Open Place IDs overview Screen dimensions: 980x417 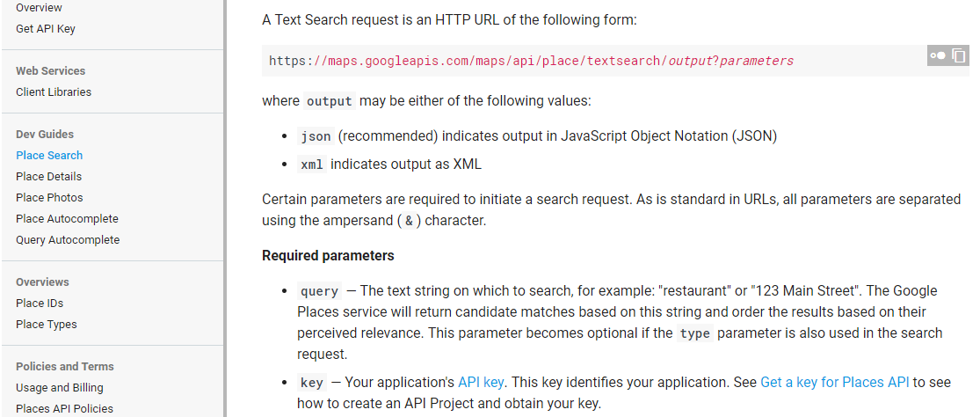pyautogui.click(x=40, y=304)
